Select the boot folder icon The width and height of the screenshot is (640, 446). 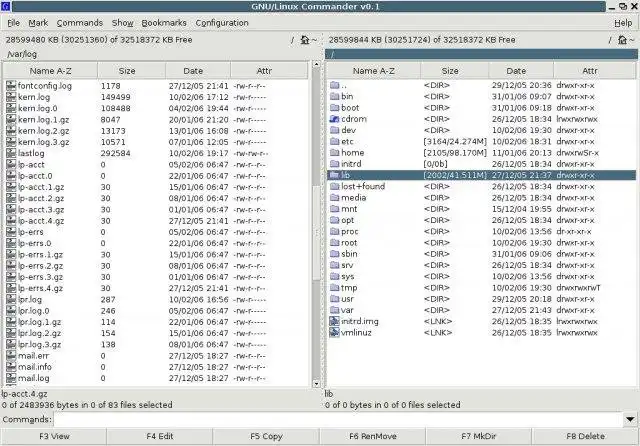point(334,108)
